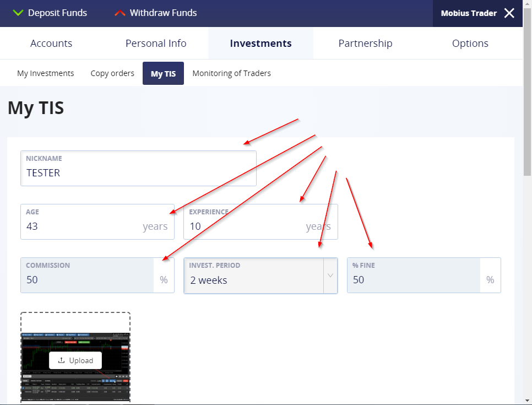Click the scrollbar down arrow

527,401
